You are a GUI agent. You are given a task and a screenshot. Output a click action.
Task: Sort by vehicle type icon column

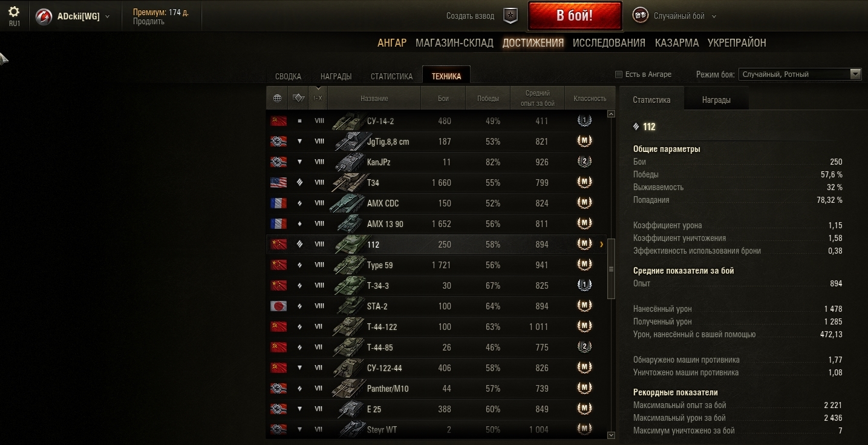(x=298, y=98)
